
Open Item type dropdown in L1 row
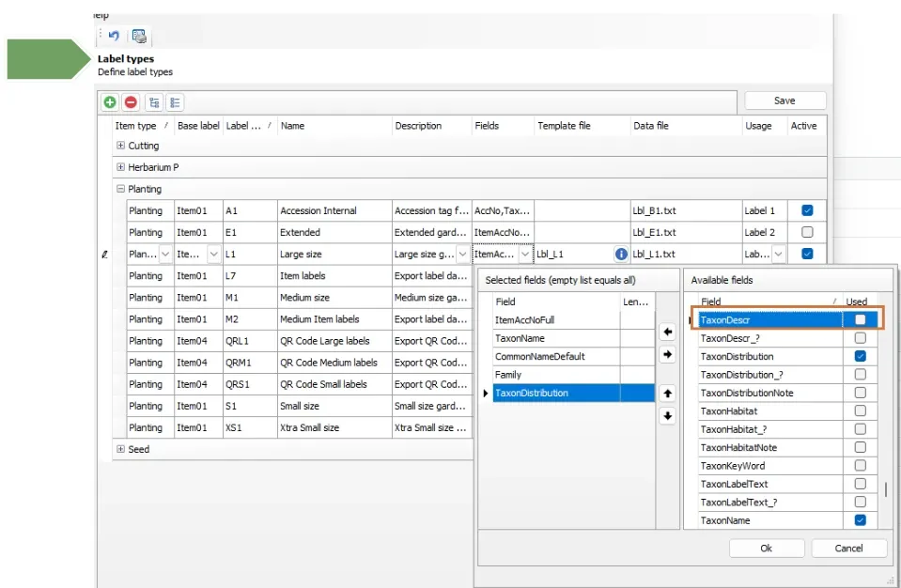pyautogui.click(x=165, y=254)
